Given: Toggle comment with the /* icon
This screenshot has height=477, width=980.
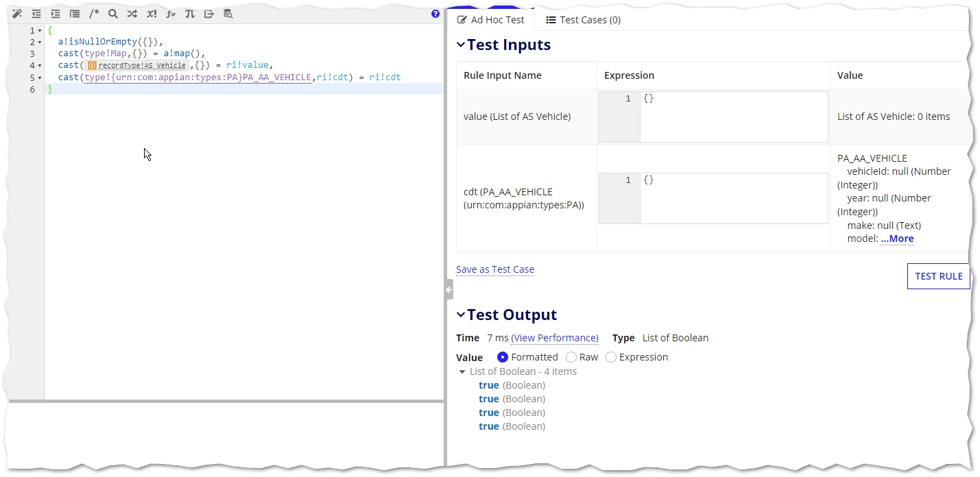Looking at the screenshot, I should pos(94,14).
